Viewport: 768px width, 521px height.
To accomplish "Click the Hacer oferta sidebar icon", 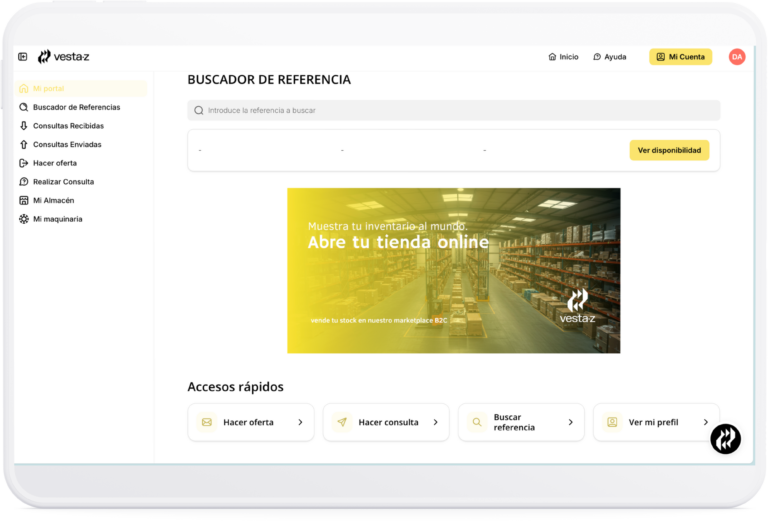I will click(x=24, y=163).
